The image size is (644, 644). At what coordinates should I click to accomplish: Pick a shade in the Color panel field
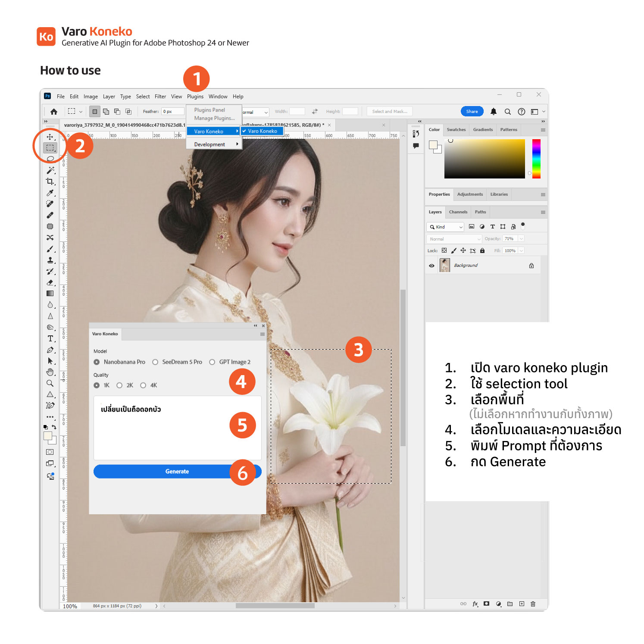[x=485, y=159]
